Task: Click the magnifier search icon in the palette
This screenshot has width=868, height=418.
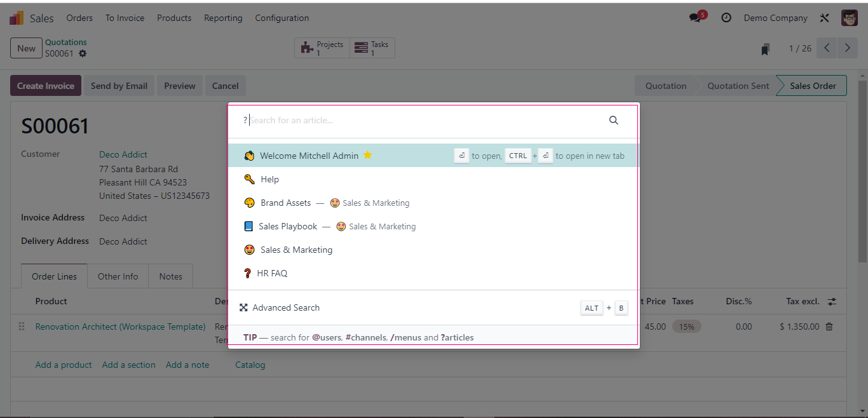Action: point(614,120)
